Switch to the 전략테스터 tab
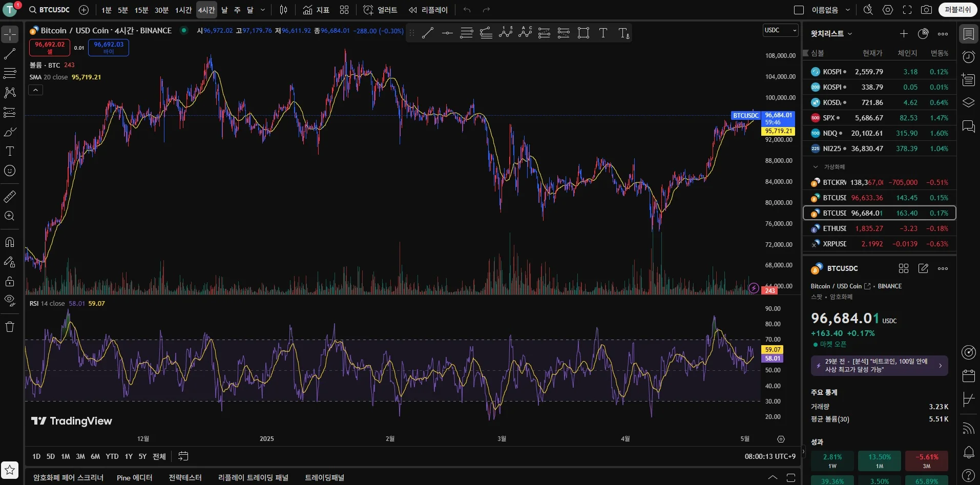 [185, 477]
